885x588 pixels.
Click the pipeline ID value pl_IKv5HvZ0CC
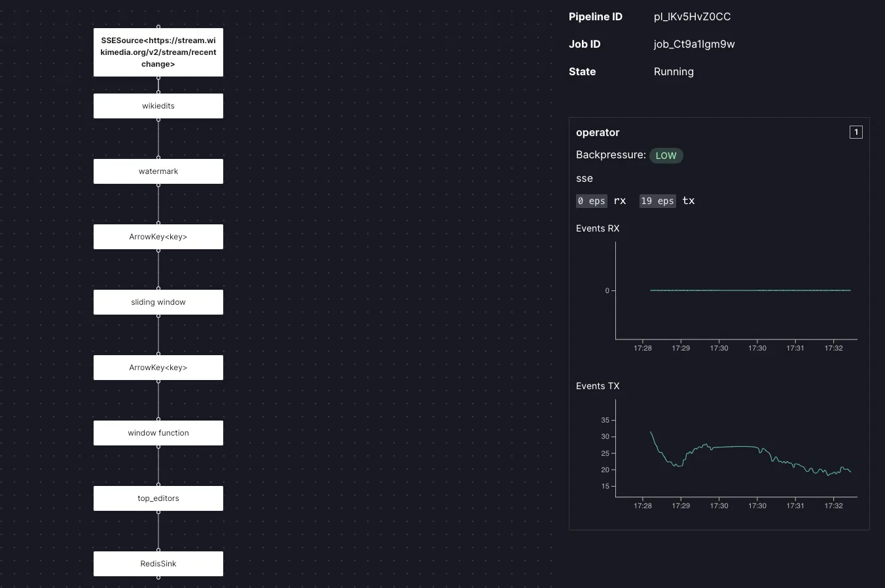pos(692,17)
